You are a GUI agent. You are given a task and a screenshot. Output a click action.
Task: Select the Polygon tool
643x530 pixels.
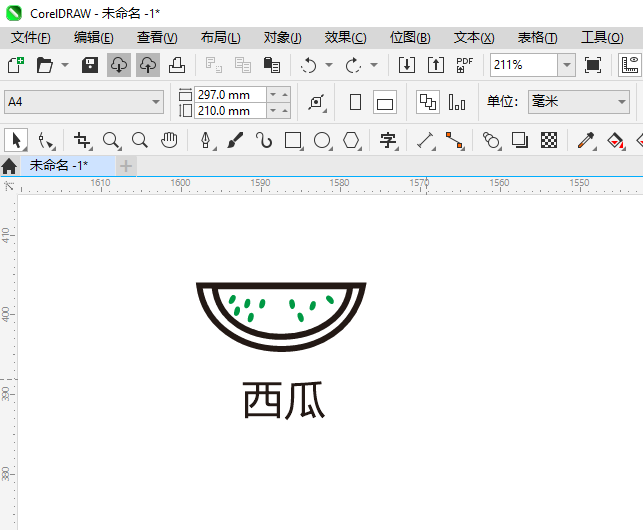[351, 141]
